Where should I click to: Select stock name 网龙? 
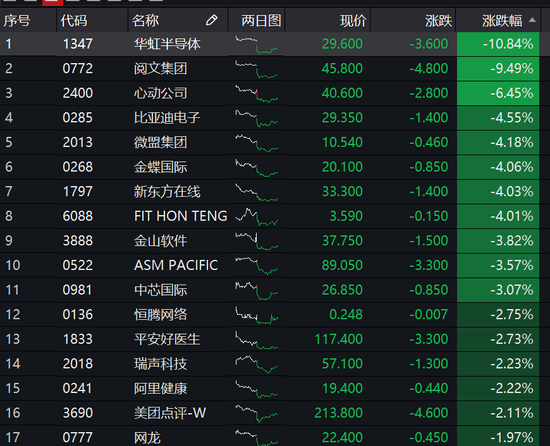(147, 438)
